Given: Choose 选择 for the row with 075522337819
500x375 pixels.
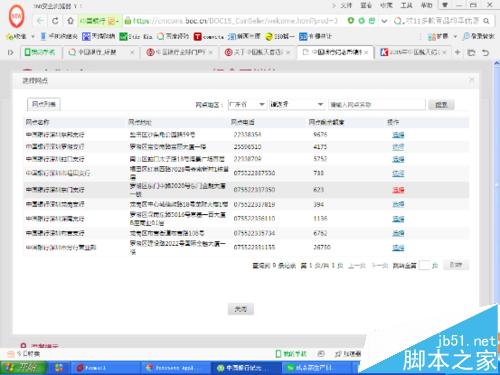Looking at the screenshot, I should [x=398, y=204].
